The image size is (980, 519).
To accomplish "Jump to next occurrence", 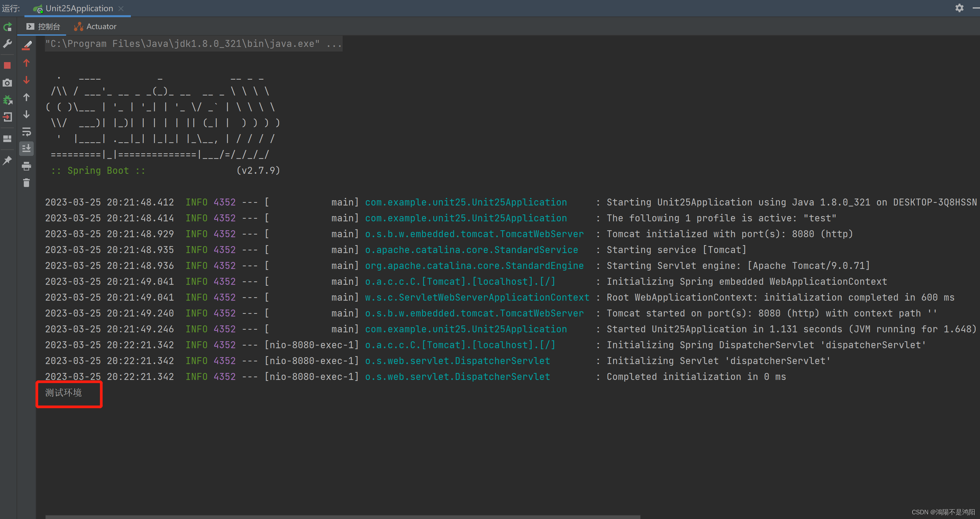I will click(x=26, y=115).
